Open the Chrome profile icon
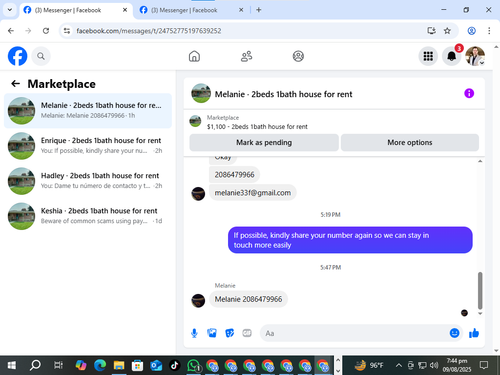Screen dimensions: 500x375 point(471,31)
